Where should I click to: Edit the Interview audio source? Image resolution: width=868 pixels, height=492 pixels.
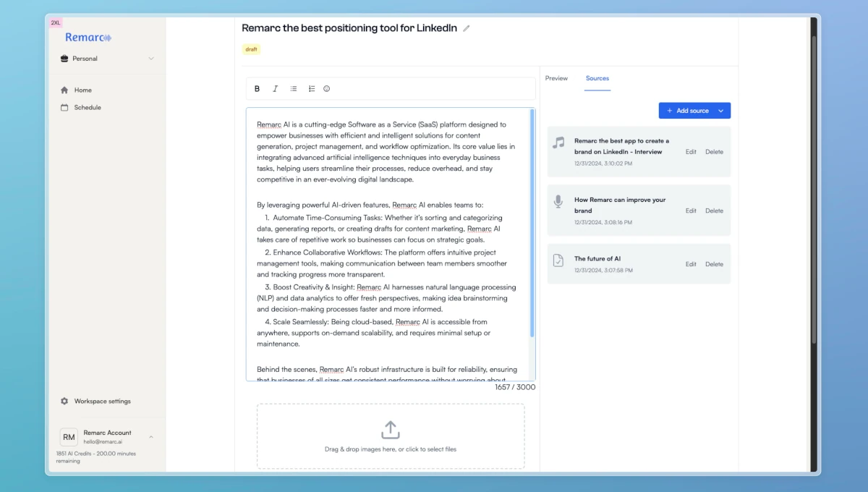[x=691, y=152]
